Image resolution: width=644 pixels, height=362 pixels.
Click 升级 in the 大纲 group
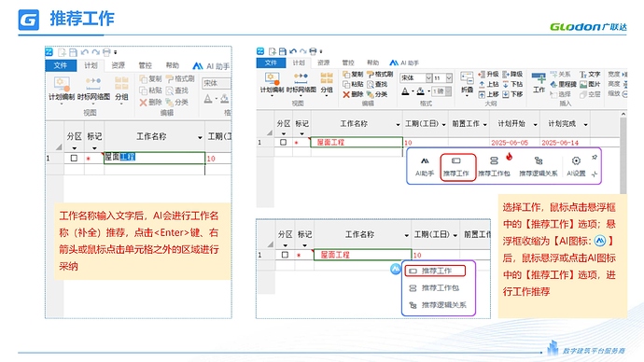(x=488, y=75)
